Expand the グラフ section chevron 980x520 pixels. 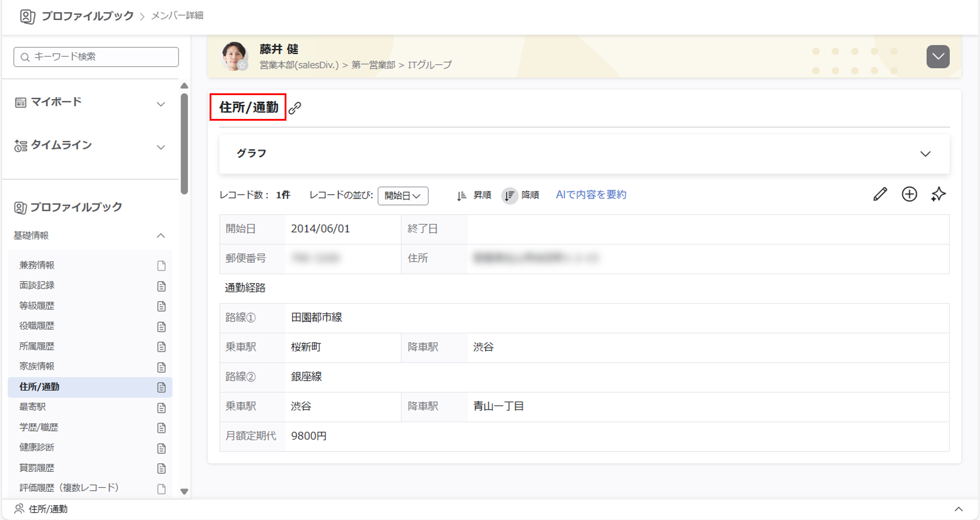point(925,154)
